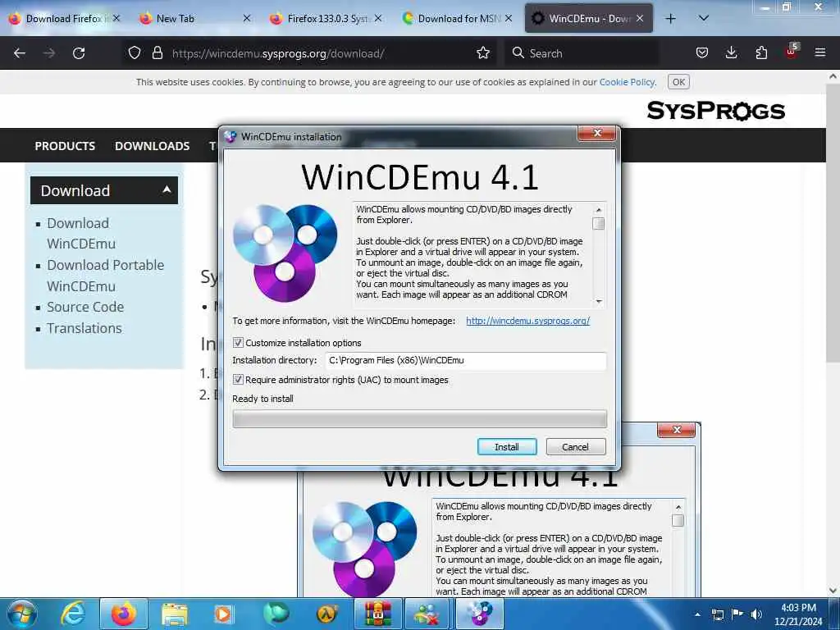Open the Save to Pocket icon

(702, 53)
